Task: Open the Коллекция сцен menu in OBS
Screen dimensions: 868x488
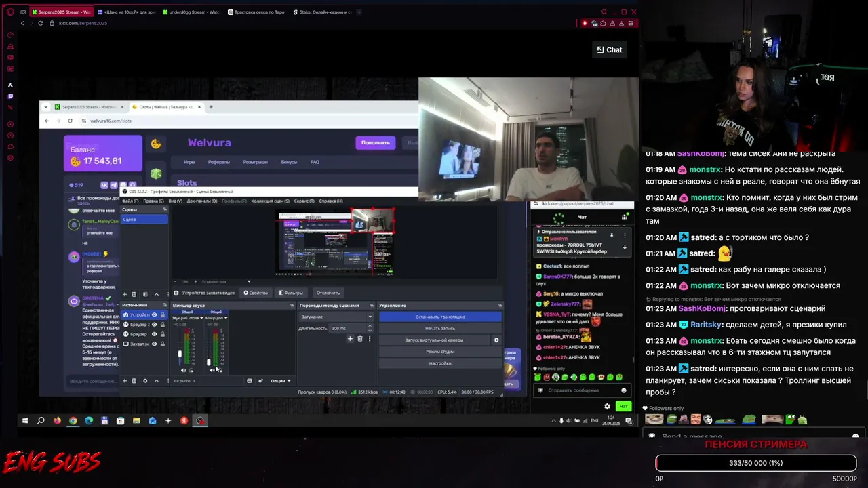Action: tap(270, 201)
